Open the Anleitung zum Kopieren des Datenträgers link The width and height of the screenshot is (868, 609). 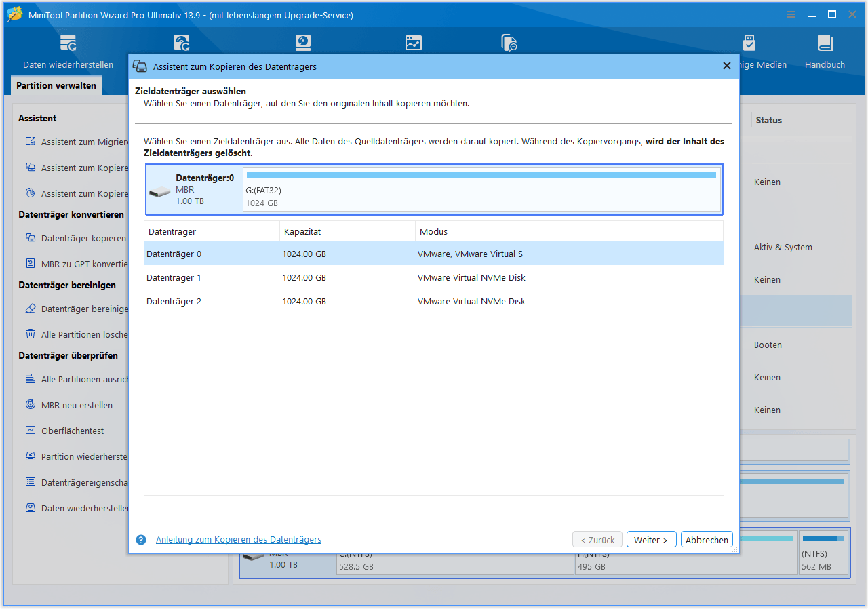(239, 540)
